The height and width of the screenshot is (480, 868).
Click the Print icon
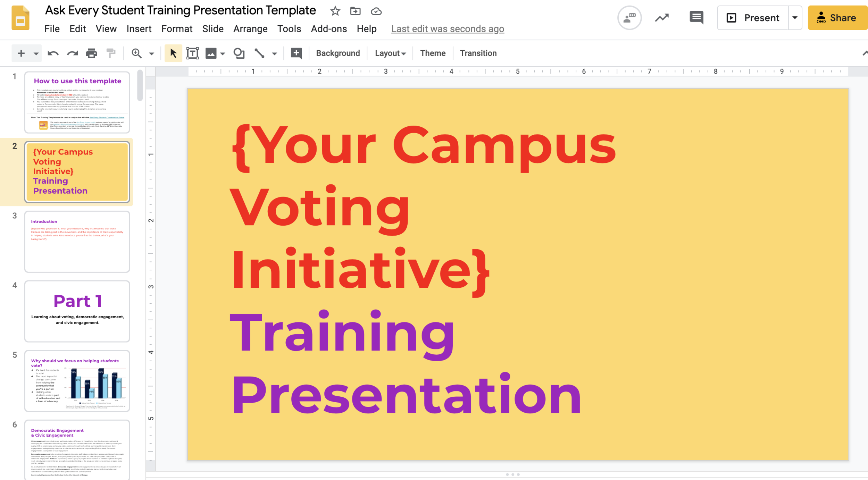click(91, 53)
